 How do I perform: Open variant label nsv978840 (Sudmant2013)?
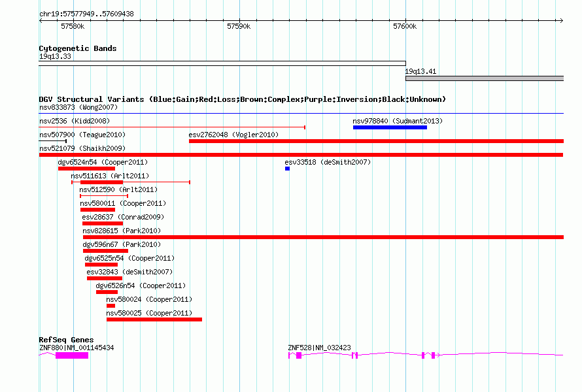tap(398, 121)
